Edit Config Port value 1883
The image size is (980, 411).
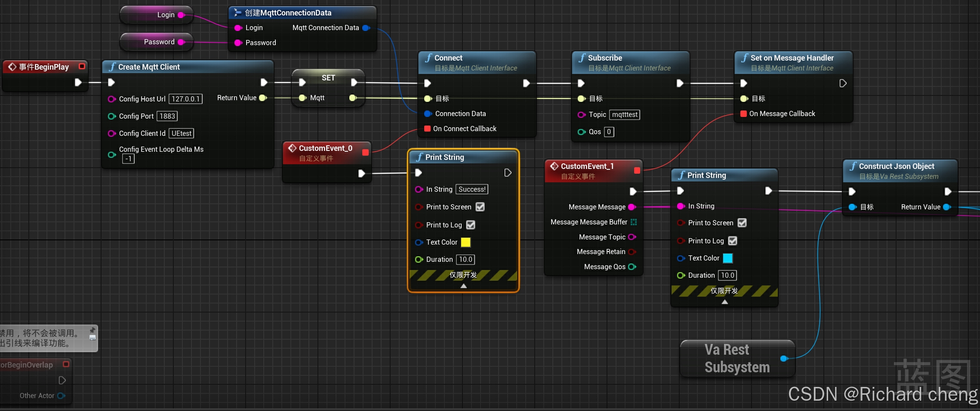167,116
